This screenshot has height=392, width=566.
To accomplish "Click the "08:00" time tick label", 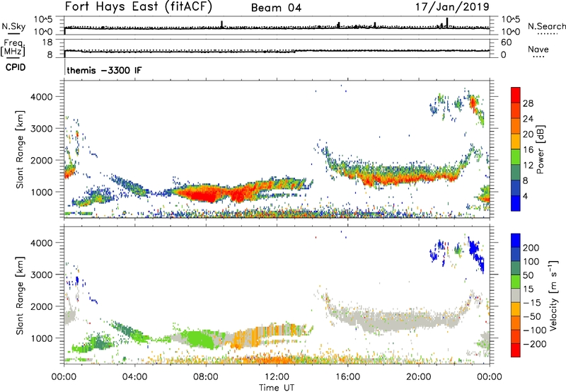I will (x=206, y=377).
